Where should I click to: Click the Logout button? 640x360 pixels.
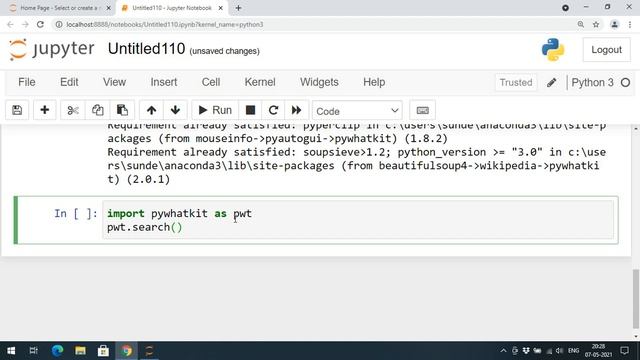click(606, 50)
